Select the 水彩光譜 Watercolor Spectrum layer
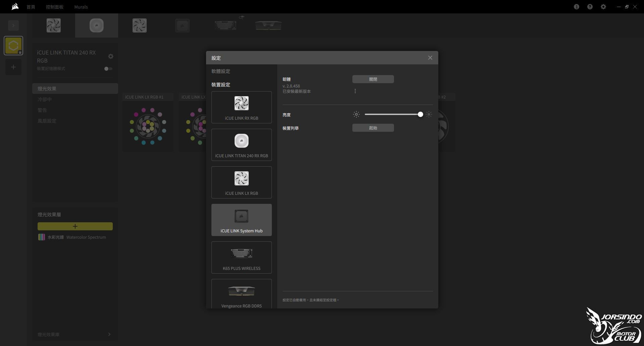Image resolution: width=644 pixels, height=346 pixels. 75,237
